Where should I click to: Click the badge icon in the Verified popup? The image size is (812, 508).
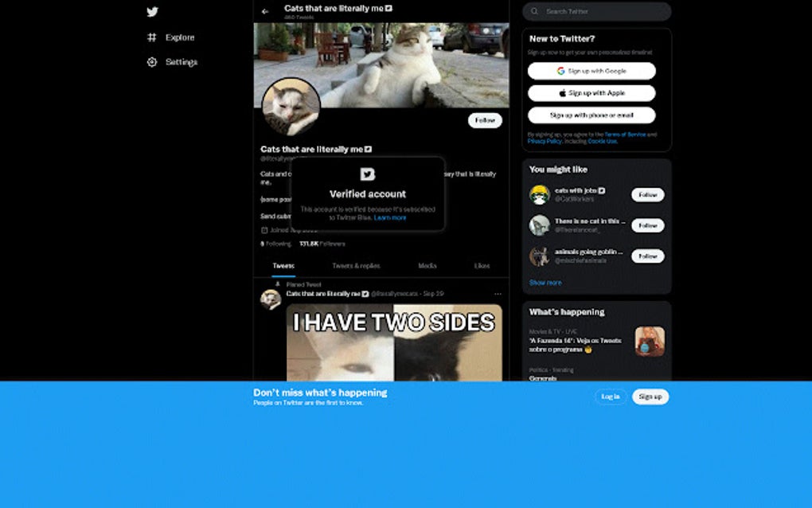click(368, 174)
